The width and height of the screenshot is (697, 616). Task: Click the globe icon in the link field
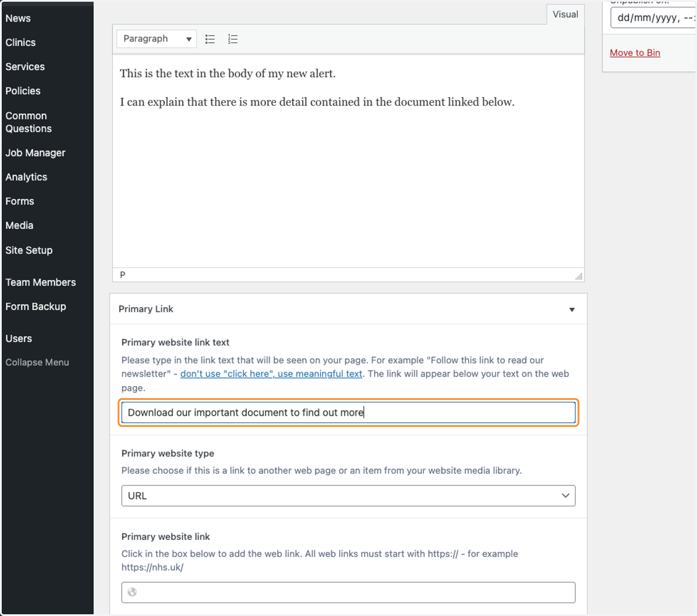tap(132, 592)
